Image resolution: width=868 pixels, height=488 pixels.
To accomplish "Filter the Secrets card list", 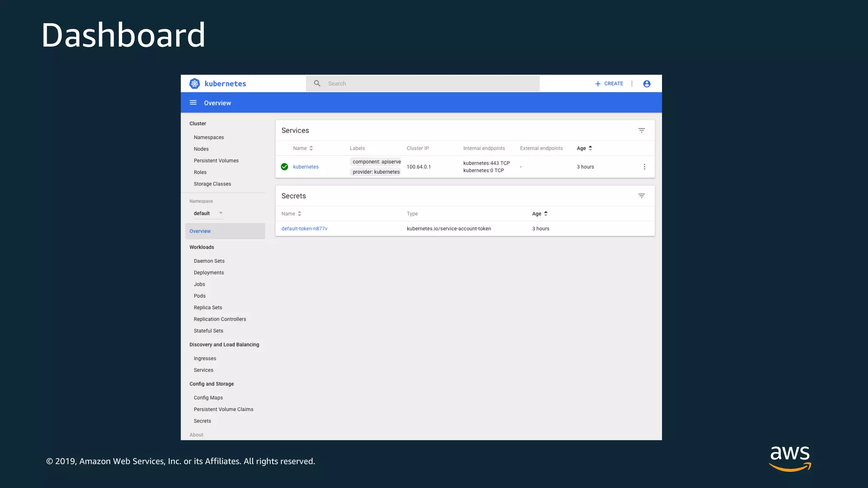I will click(642, 196).
